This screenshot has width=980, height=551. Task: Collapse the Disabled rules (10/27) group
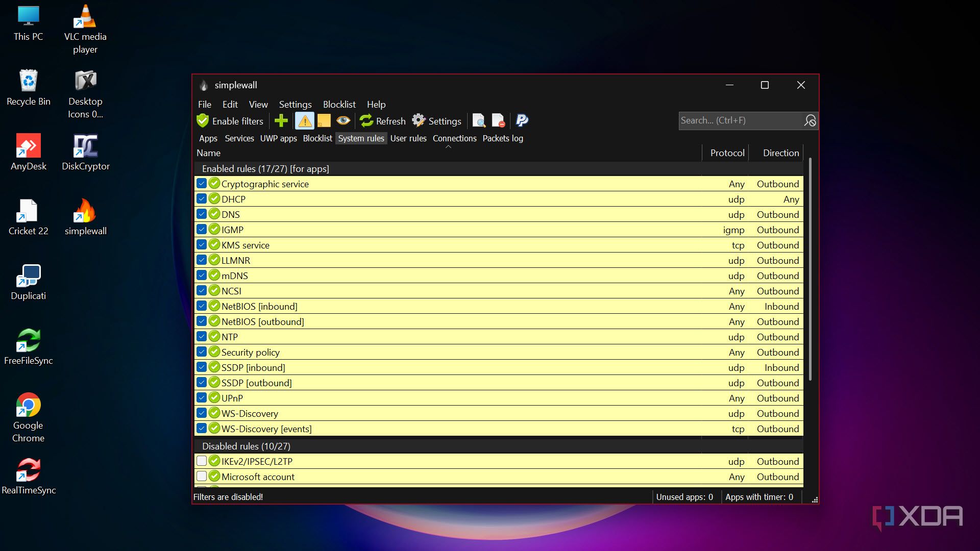pyautogui.click(x=246, y=446)
